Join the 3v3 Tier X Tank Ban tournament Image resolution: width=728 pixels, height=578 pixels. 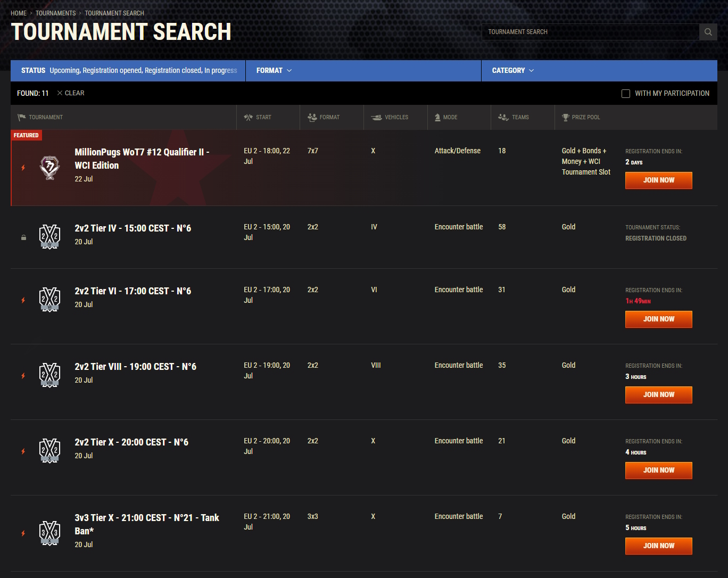[659, 546]
